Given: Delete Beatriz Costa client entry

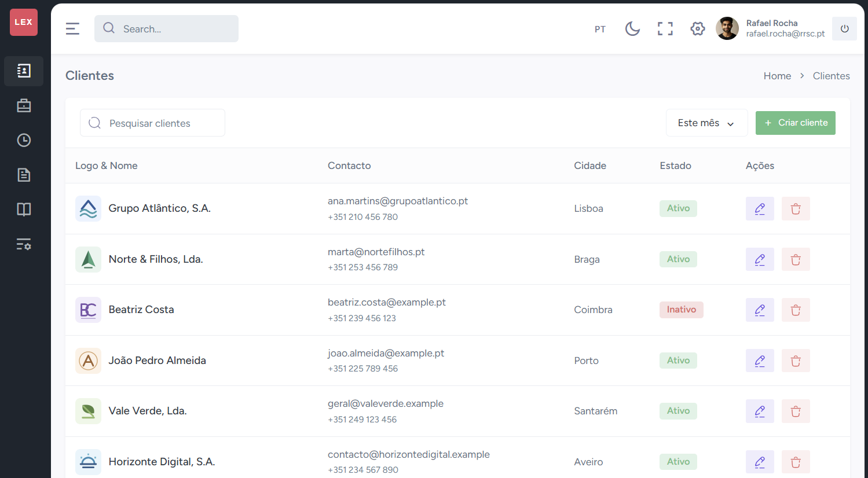Looking at the screenshot, I should [x=796, y=310].
